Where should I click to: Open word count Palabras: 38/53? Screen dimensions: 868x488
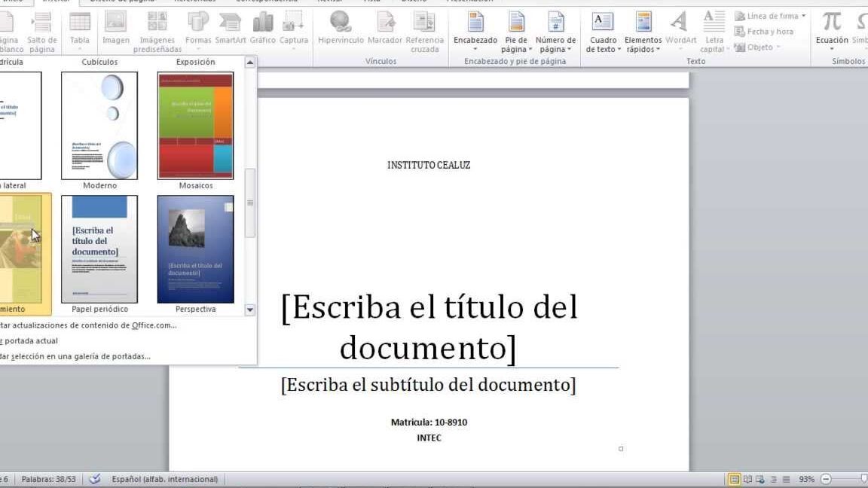(x=49, y=479)
